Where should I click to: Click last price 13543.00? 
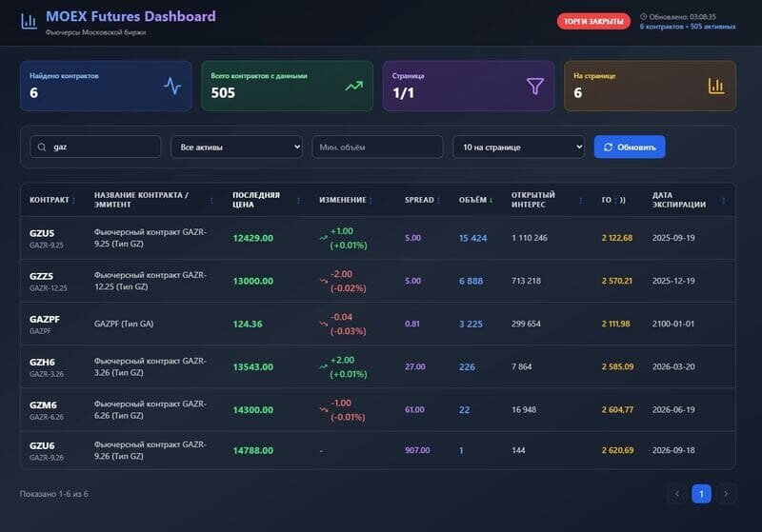tap(252, 367)
